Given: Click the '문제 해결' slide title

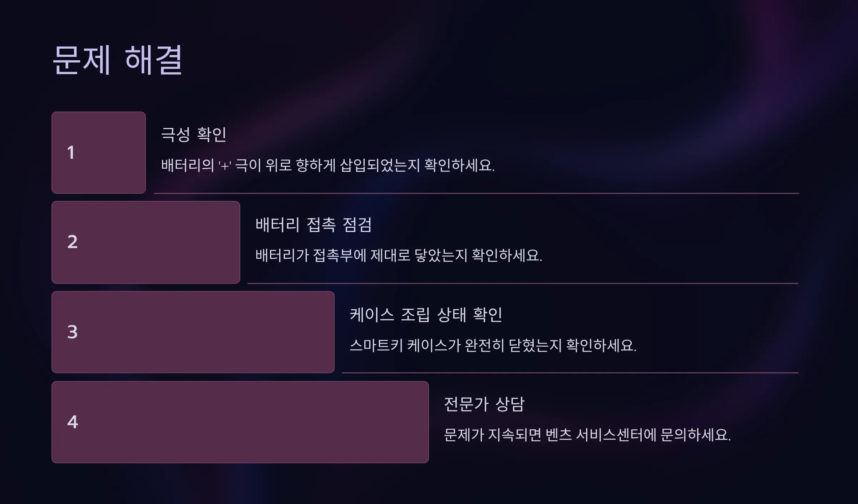Looking at the screenshot, I should (118, 60).
